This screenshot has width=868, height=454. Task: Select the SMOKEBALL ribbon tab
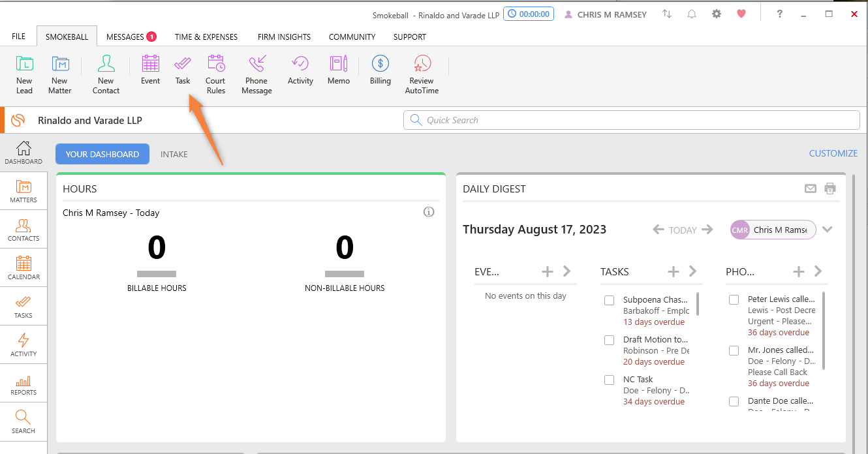[x=67, y=37]
